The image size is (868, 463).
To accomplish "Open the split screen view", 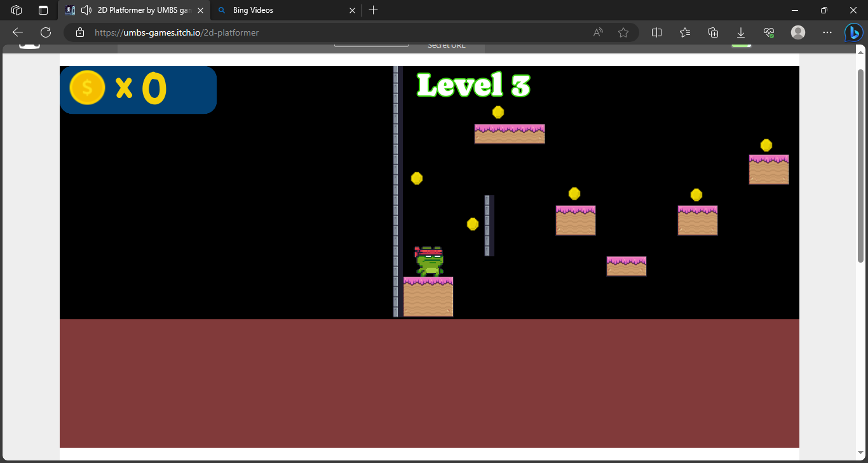I will pyautogui.click(x=657, y=32).
